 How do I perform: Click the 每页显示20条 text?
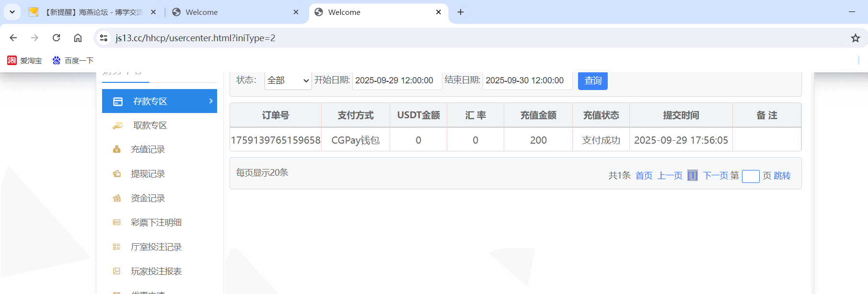pyautogui.click(x=262, y=172)
